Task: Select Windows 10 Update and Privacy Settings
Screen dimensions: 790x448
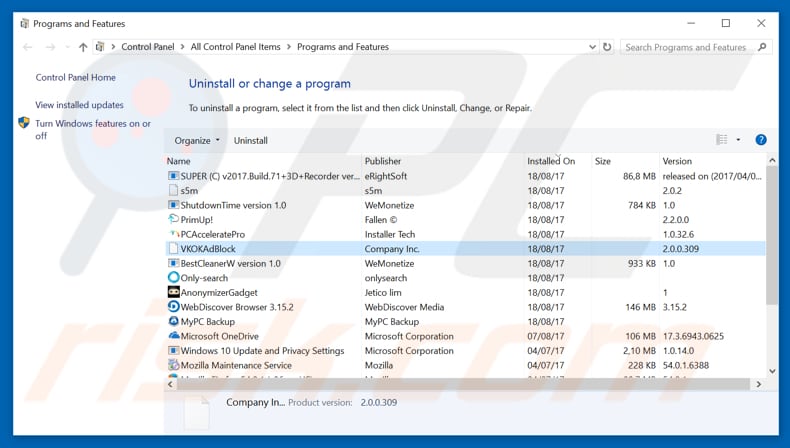Action: point(262,351)
